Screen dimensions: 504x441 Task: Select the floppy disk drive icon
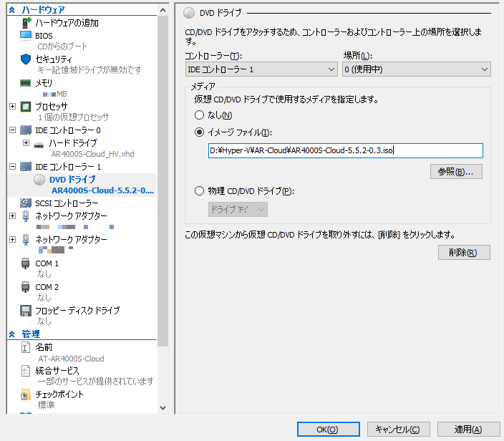[x=26, y=311]
